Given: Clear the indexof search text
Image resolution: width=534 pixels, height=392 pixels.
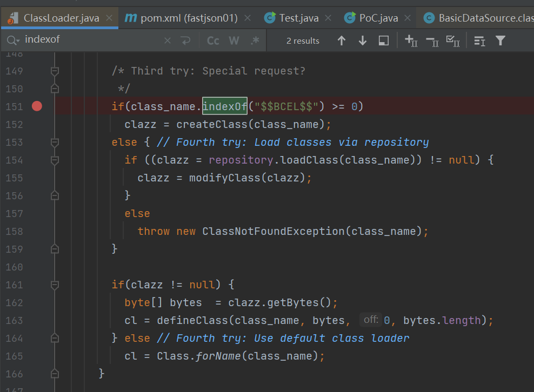Looking at the screenshot, I should click(168, 40).
